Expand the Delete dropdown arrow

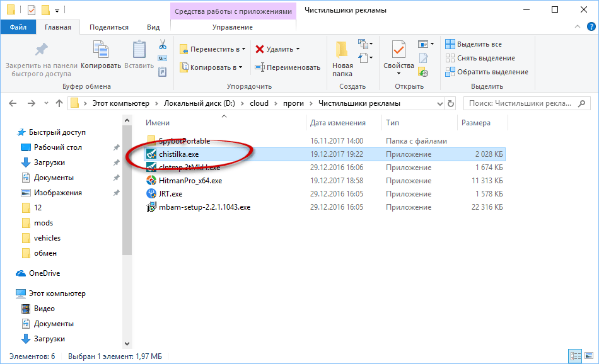click(298, 49)
